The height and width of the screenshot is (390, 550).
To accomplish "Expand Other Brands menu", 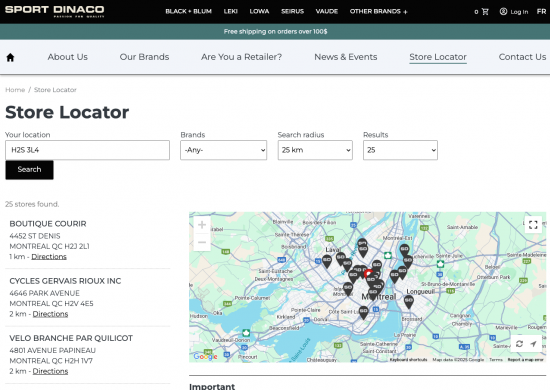I will tap(378, 12).
